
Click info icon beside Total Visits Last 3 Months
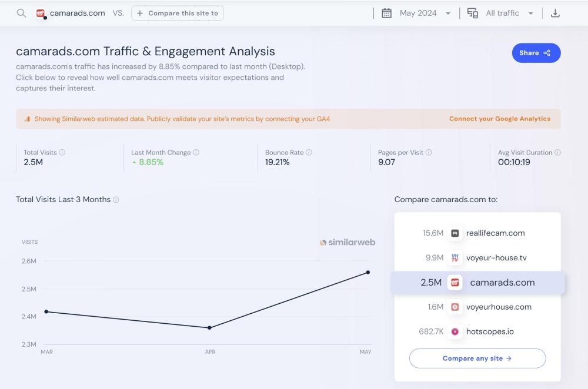pyautogui.click(x=116, y=200)
